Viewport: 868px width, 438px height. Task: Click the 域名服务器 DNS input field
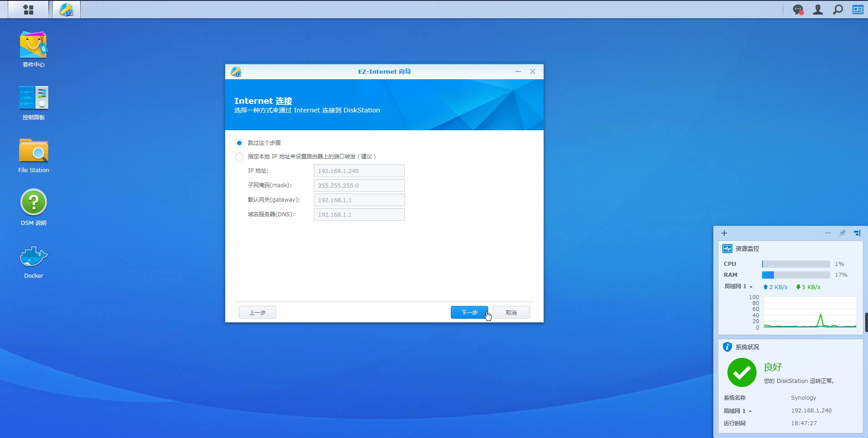click(359, 214)
